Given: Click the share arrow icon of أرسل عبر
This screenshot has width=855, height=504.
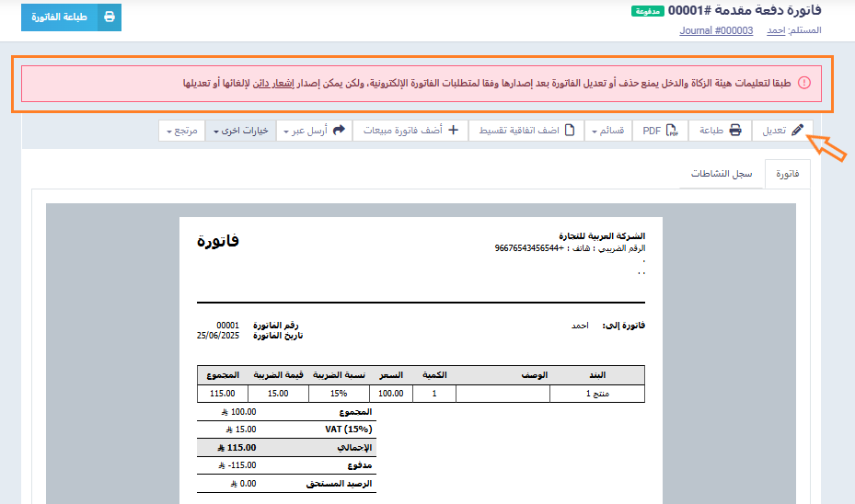Looking at the screenshot, I should click(x=339, y=131).
